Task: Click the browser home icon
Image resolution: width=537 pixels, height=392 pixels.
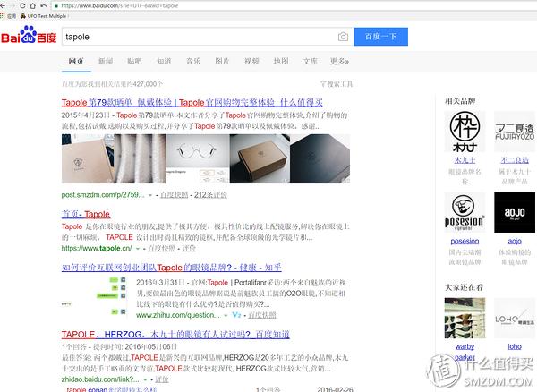Action: click(x=32, y=6)
